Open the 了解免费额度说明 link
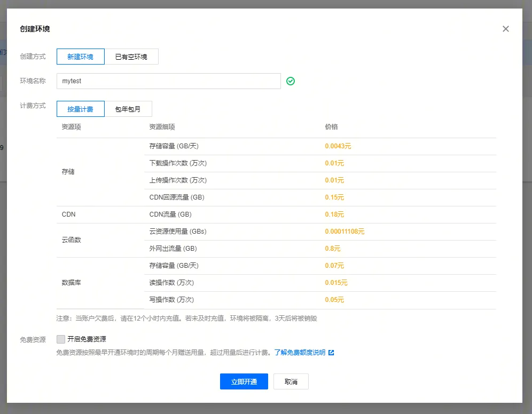 [x=300, y=353]
